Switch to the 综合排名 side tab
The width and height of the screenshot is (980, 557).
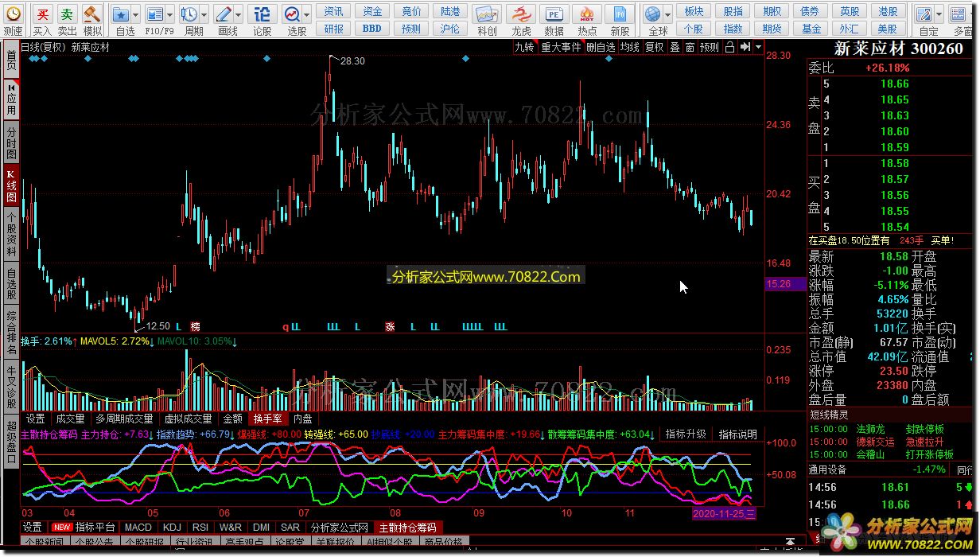11,333
